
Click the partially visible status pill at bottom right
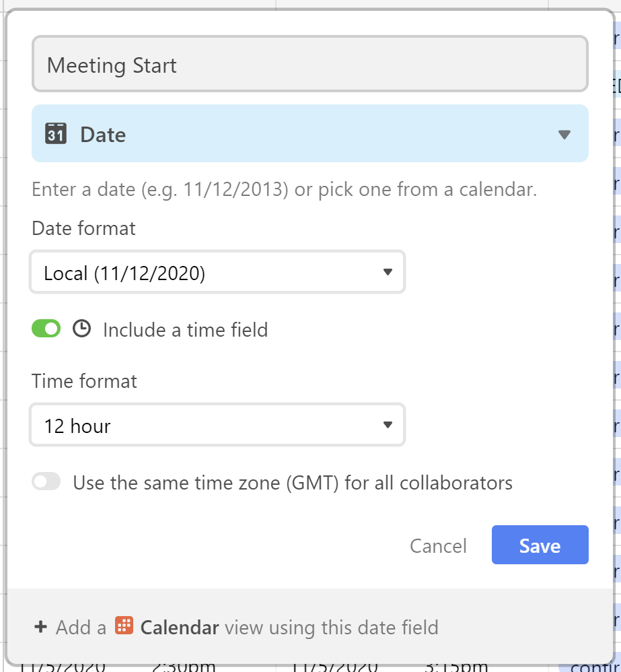(590, 667)
